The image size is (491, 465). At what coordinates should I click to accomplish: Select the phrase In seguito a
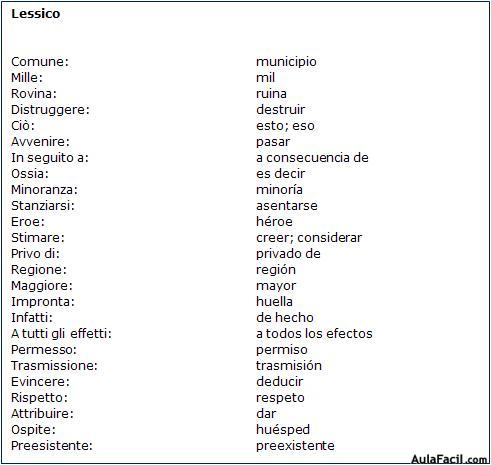(50, 158)
